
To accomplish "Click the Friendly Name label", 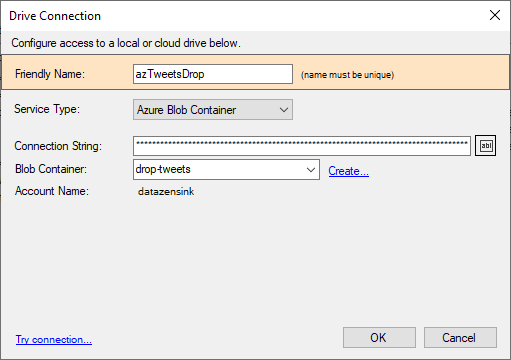I will [x=50, y=74].
